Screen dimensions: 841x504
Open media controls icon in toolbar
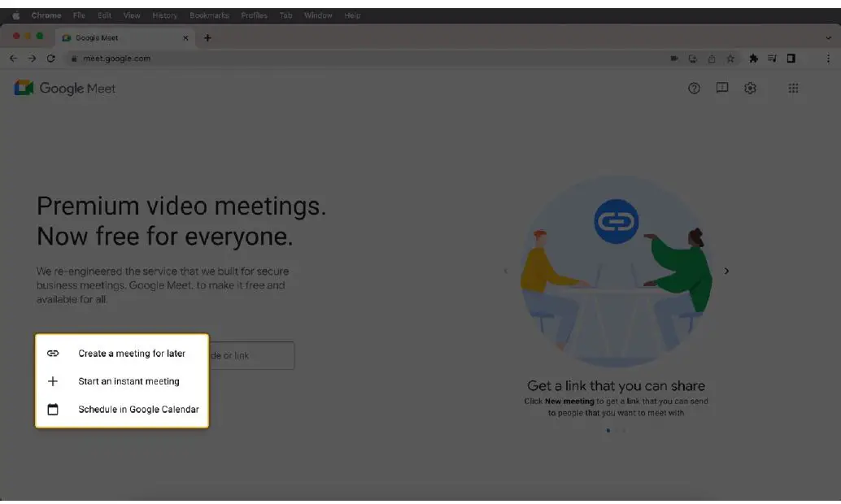click(773, 59)
